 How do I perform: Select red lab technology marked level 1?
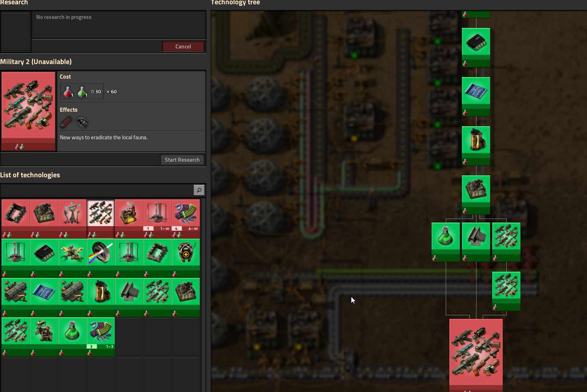[x=157, y=219]
